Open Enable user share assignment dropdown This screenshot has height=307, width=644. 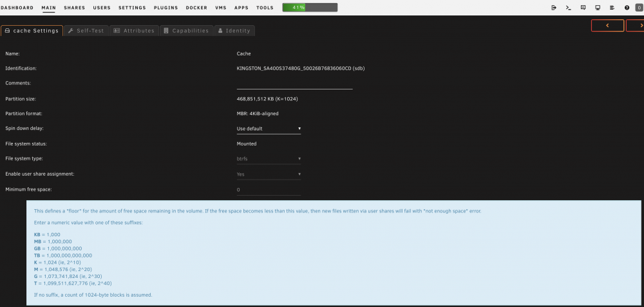tap(269, 174)
